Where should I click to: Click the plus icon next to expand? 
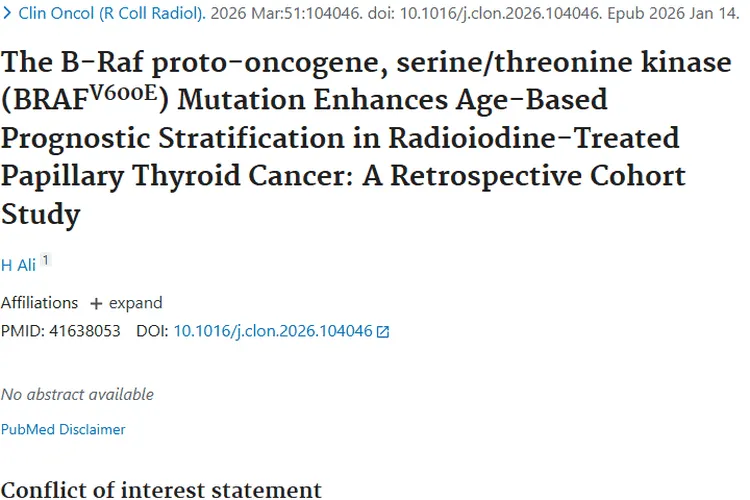96,303
